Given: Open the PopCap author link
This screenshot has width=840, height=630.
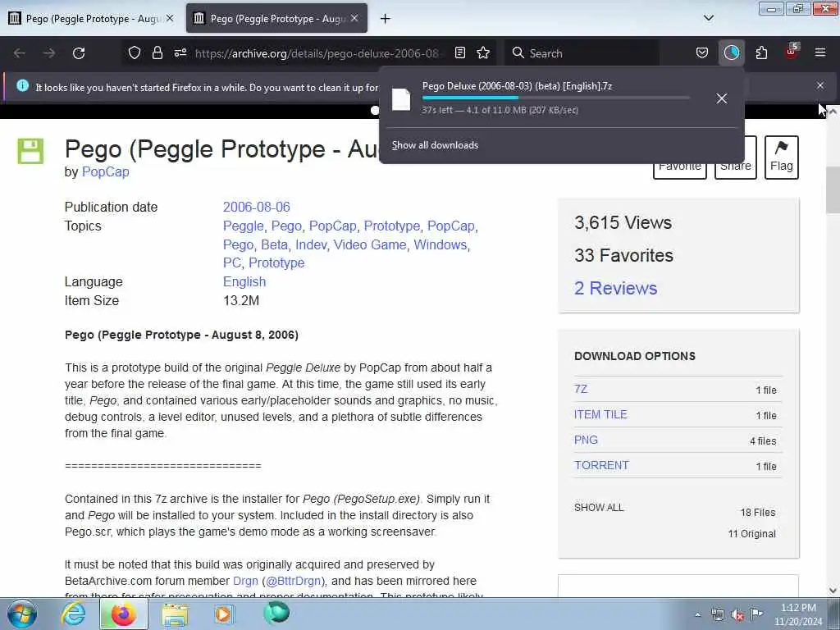Looking at the screenshot, I should [x=105, y=172].
